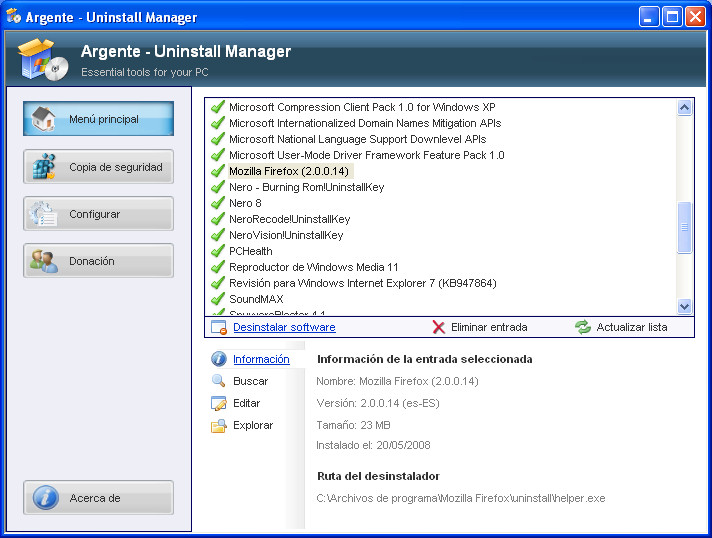Open the Menú principal section
The height and width of the screenshot is (538, 712).
pos(99,118)
